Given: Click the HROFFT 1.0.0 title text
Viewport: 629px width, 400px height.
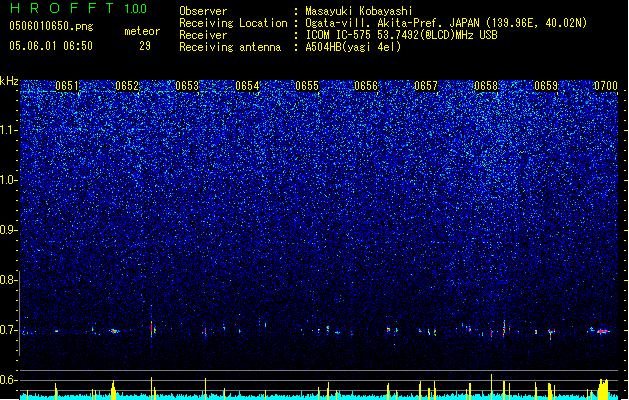Looking at the screenshot, I should click(x=78, y=8).
